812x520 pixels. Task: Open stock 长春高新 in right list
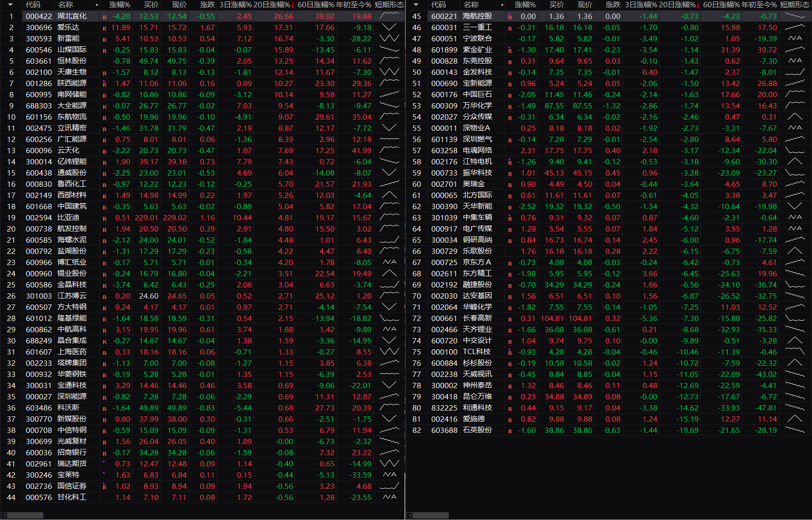[477, 318]
